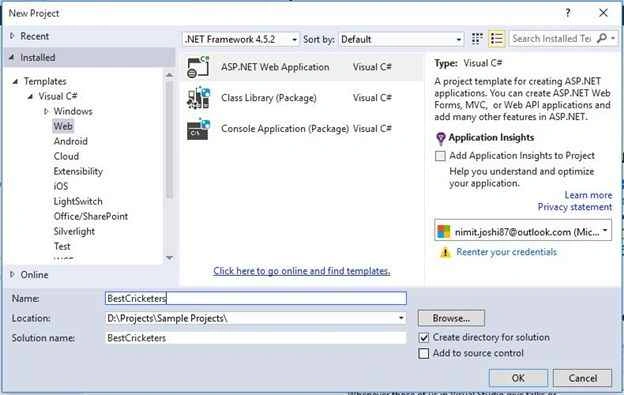The height and width of the screenshot is (395, 624).
Task: Select the Test template category
Action: (62, 247)
